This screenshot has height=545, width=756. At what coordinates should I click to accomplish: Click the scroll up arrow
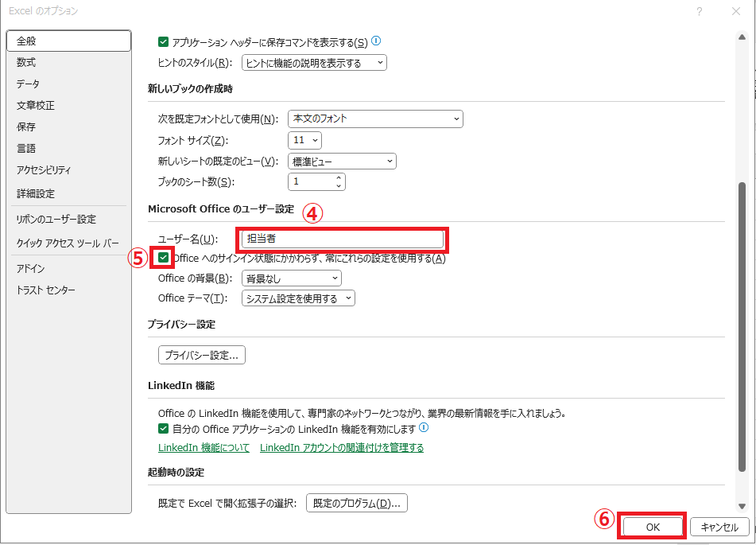(x=742, y=37)
